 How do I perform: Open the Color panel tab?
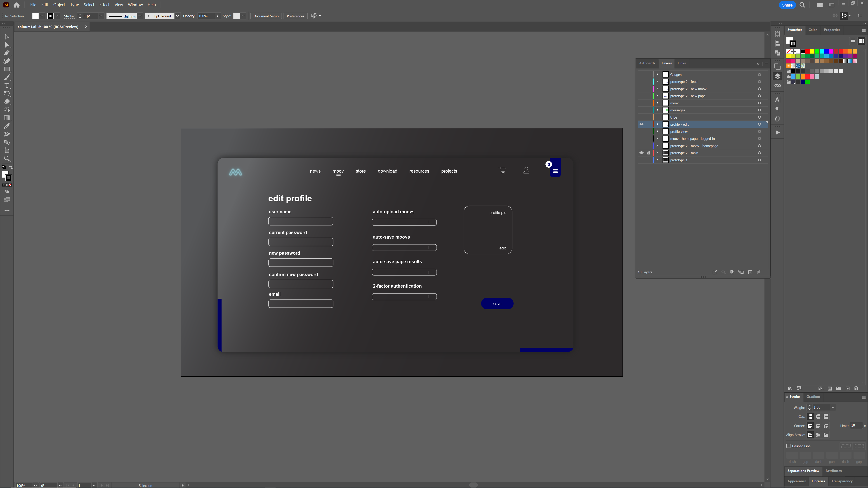tap(812, 30)
